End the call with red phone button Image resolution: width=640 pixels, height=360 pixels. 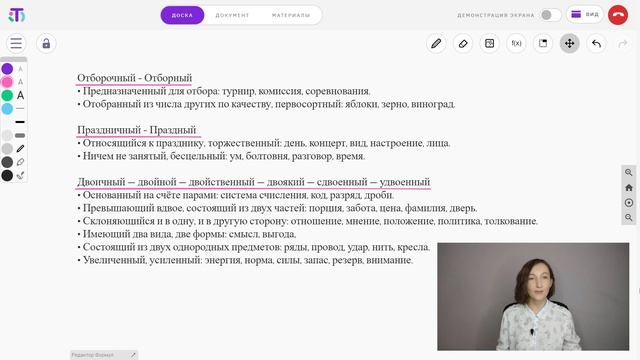(618, 15)
